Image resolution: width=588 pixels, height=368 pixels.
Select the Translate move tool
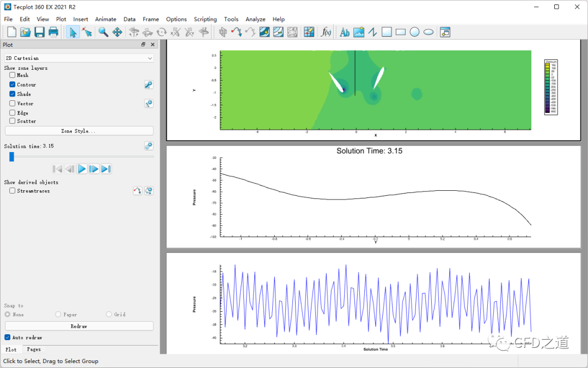tap(117, 32)
